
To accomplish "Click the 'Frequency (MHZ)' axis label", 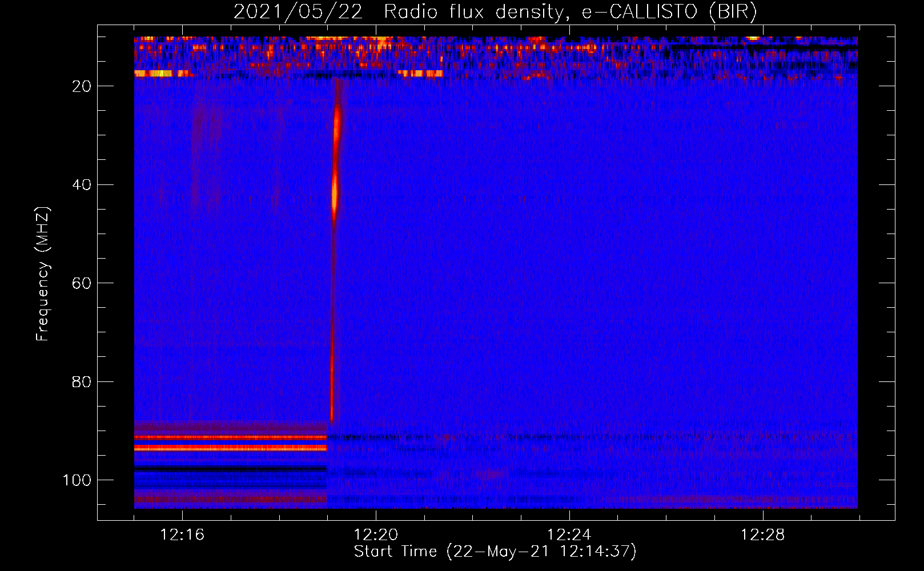I will coord(43,274).
